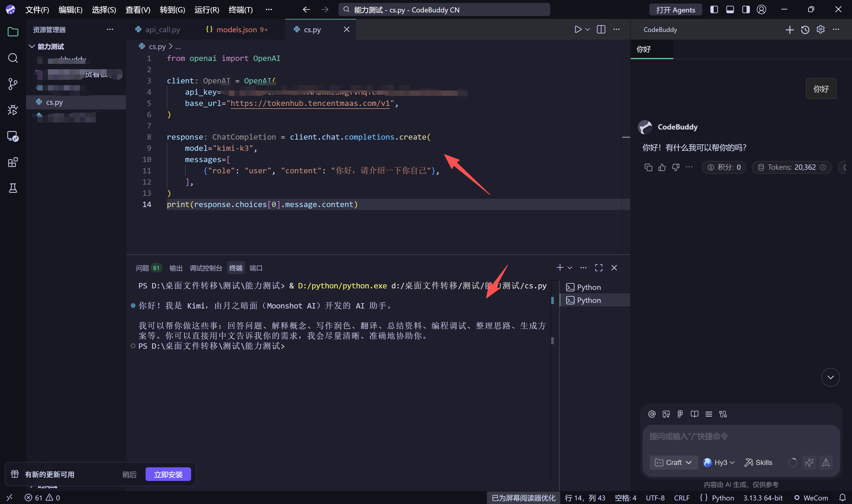Open the Hy3 model selector

[x=719, y=462]
